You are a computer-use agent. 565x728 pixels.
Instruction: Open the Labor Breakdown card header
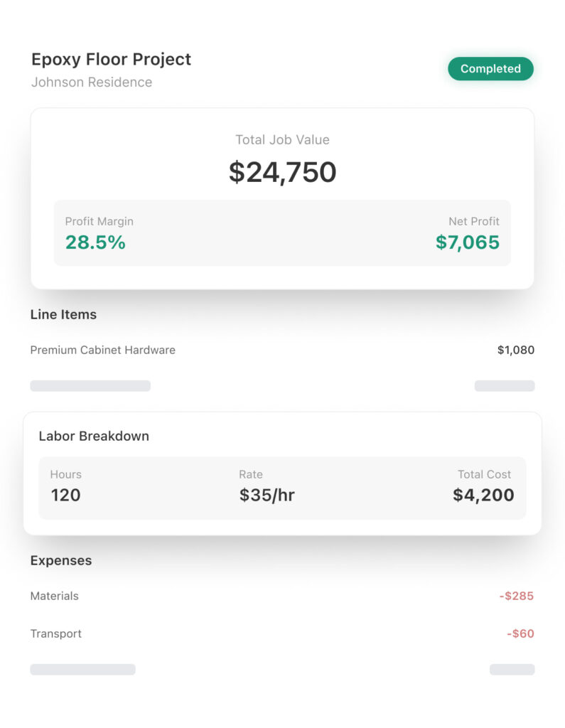[94, 436]
